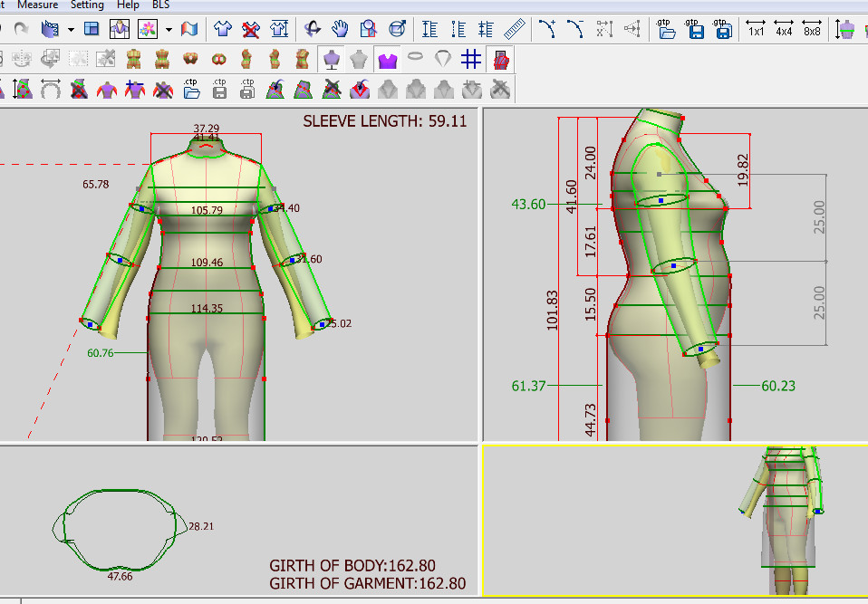Set grid to 8x8 size
The image size is (868, 604).
point(812,29)
